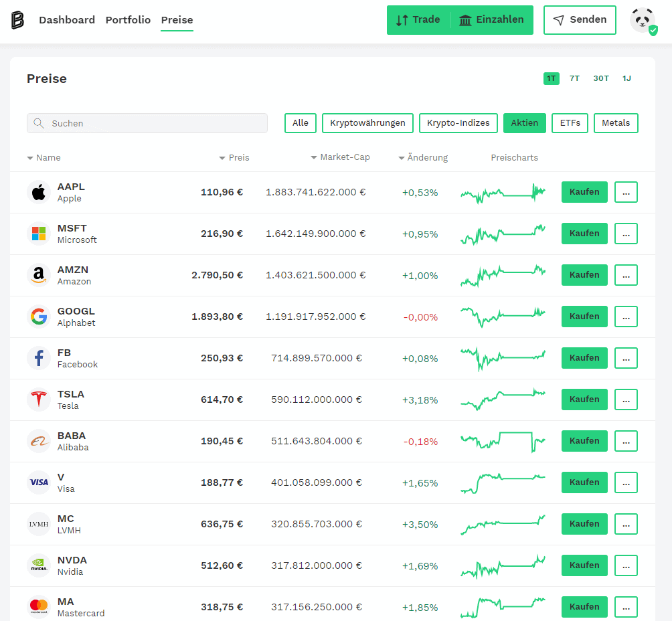Open more options for AAPL row

click(x=626, y=192)
